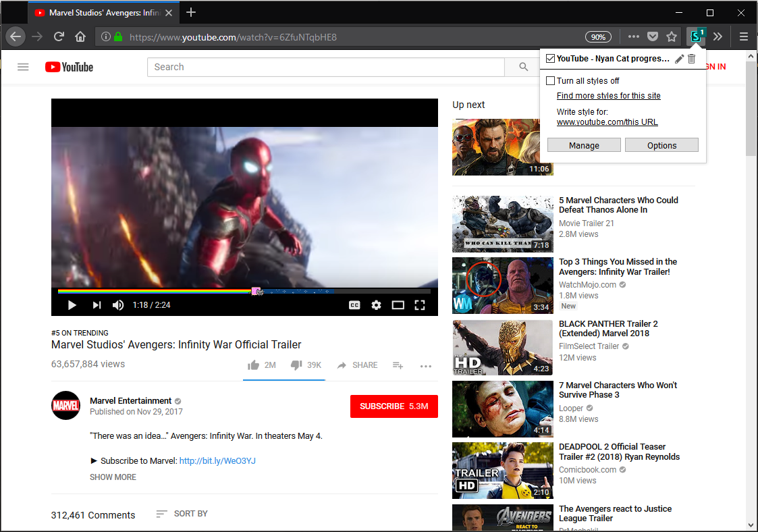Image resolution: width=758 pixels, height=532 pixels.
Task: Click in the YouTube search field
Action: (326, 67)
